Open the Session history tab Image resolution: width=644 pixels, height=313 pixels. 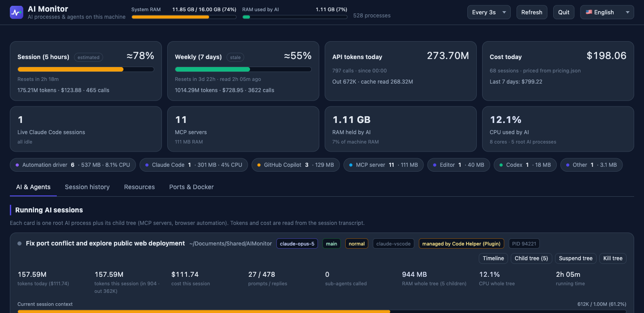[87, 187]
